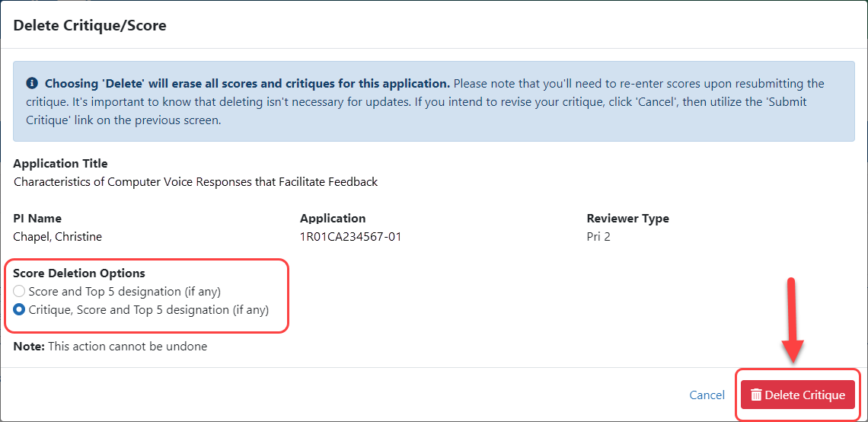Click the trash can icon on Delete Critique
This screenshot has height=422, width=868.
coord(756,395)
